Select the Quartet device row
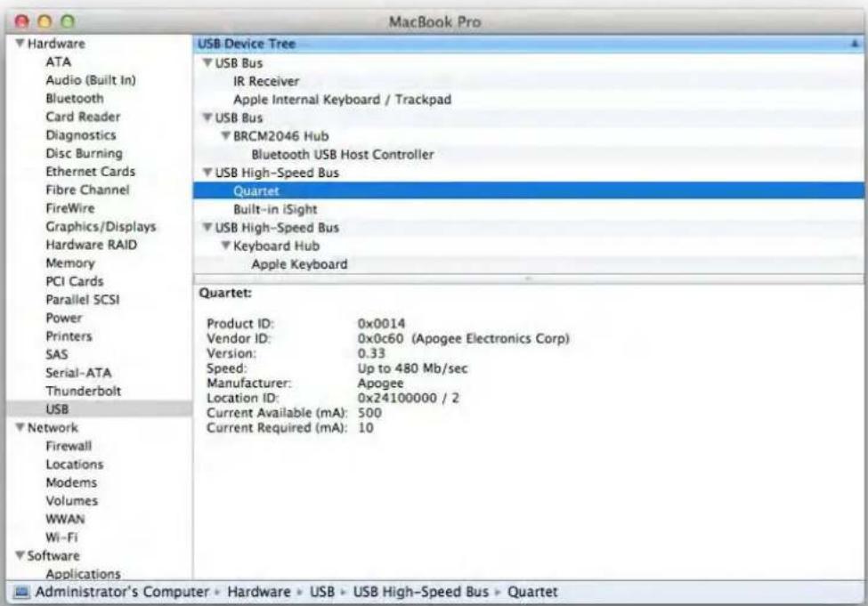The height and width of the screenshot is (606, 868). click(529, 190)
